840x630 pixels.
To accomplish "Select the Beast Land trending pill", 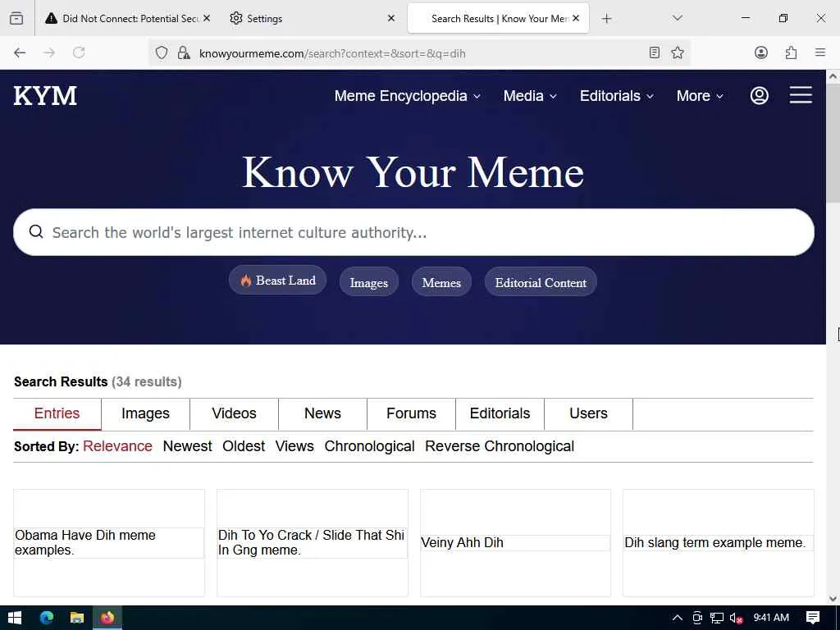I will [277, 281].
